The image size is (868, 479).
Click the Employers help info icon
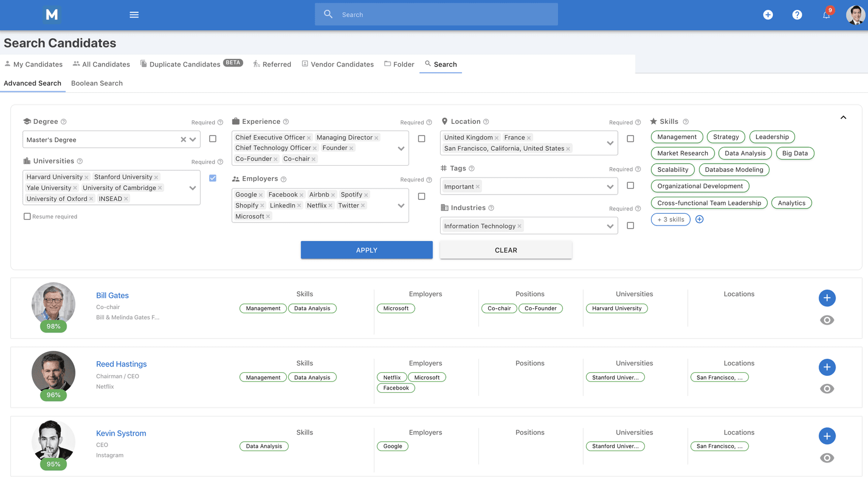point(283,179)
